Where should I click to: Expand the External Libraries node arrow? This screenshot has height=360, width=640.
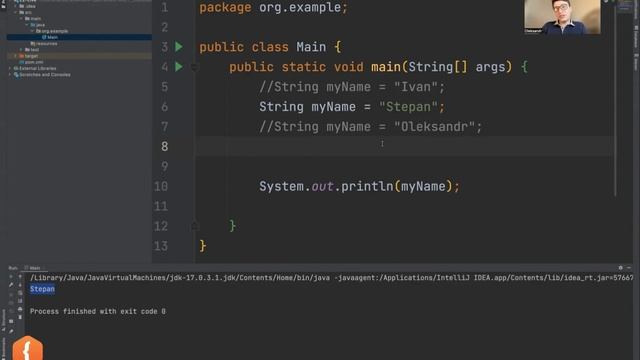(10, 68)
